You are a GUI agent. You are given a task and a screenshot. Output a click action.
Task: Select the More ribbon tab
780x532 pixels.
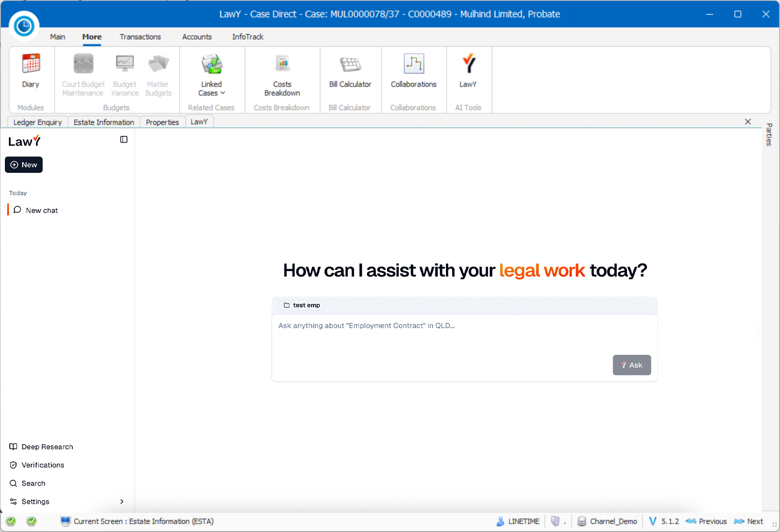[92, 37]
